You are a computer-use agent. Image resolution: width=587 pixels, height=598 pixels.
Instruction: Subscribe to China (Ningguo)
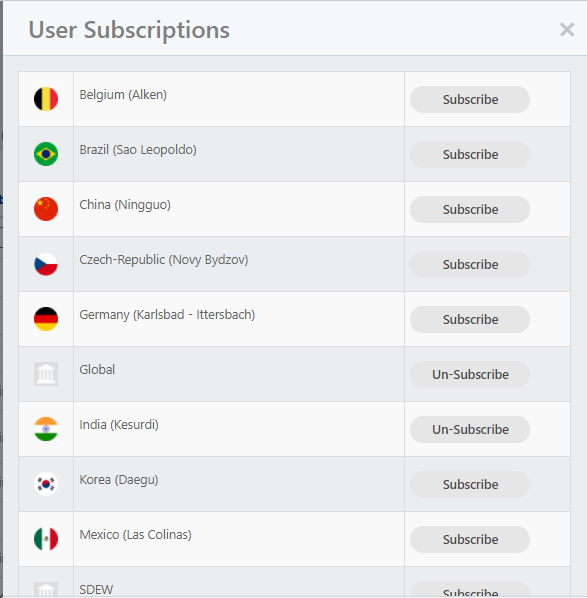[x=470, y=209]
